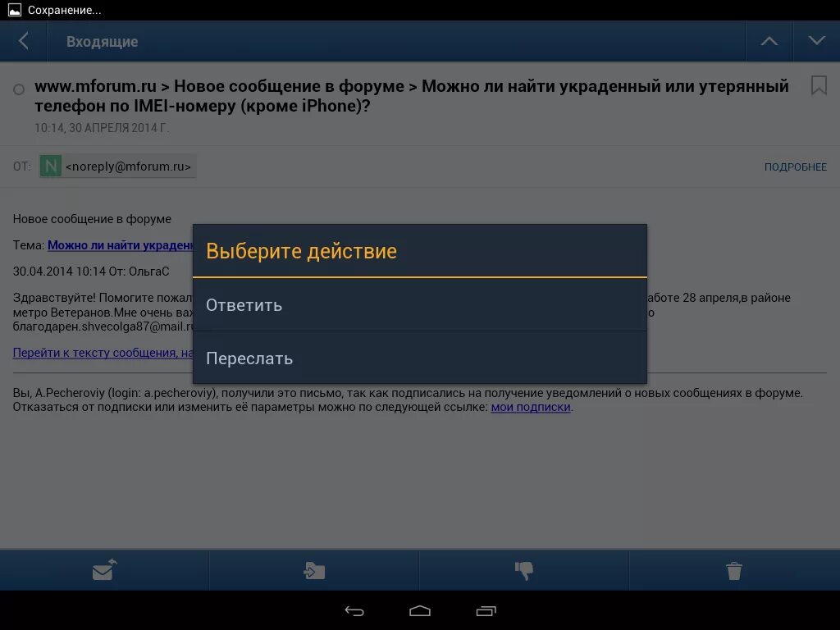Tap the Сохранение... status bar text
The height and width of the screenshot is (630, 840).
coord(64,10)
